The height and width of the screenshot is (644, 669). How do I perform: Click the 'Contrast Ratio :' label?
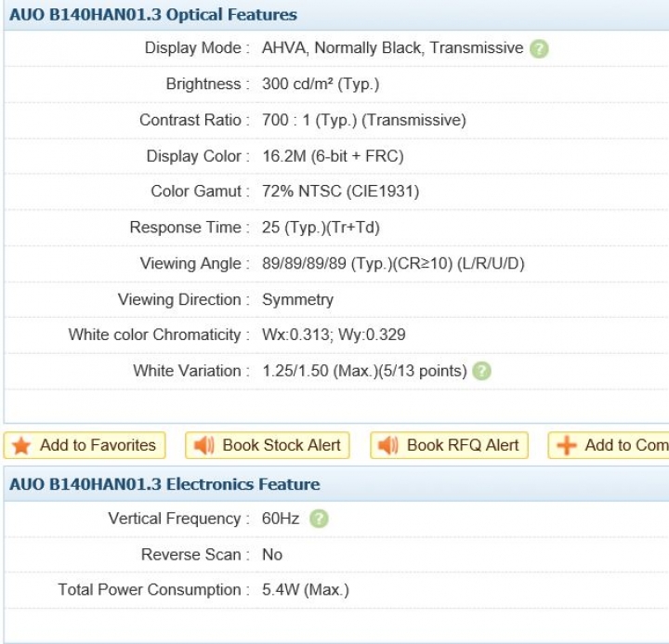(194, 120)
